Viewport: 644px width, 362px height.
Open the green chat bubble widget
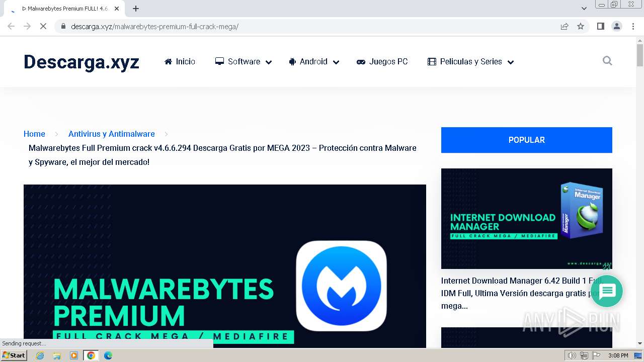point(606,291)
